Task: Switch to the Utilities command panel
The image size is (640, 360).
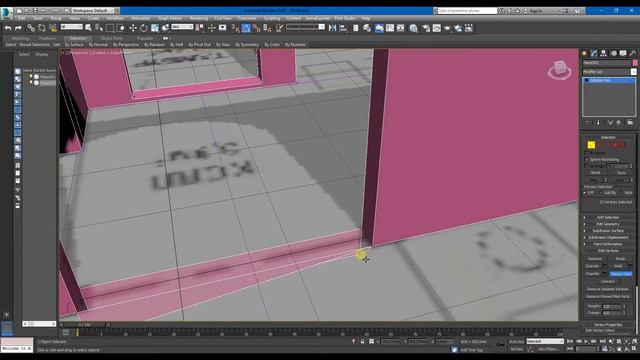Action: click(x=633, y=53)
